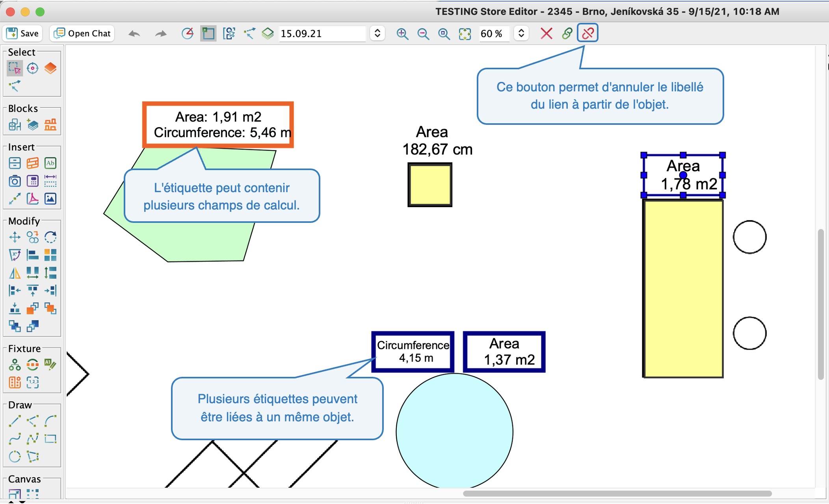Click the fit to screen zoom icon
Viewport: 829px width, 504px height.
tap(465, 33)
